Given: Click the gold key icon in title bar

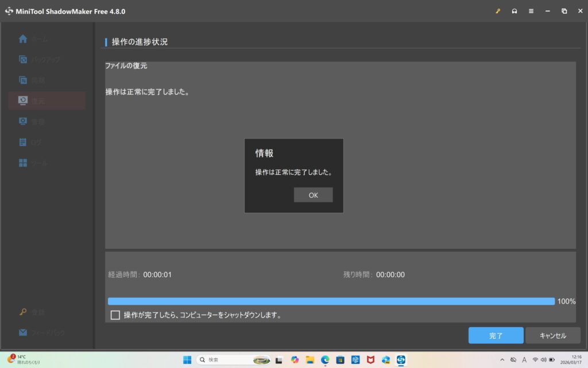Looking at the screenshot, I should 498,11.
